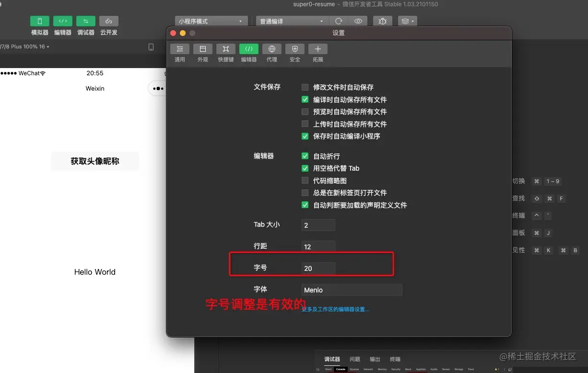Open 外观 appearance settings icon

[x=203, y=49]
